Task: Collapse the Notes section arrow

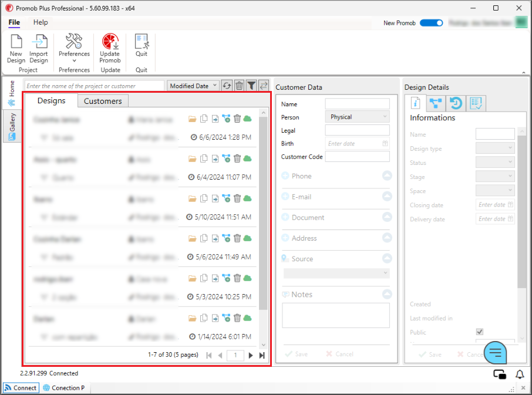Action: coord(387,294)
